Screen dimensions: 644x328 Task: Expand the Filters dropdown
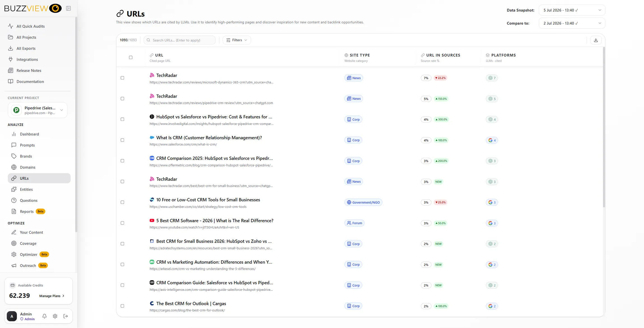(237, 40)
